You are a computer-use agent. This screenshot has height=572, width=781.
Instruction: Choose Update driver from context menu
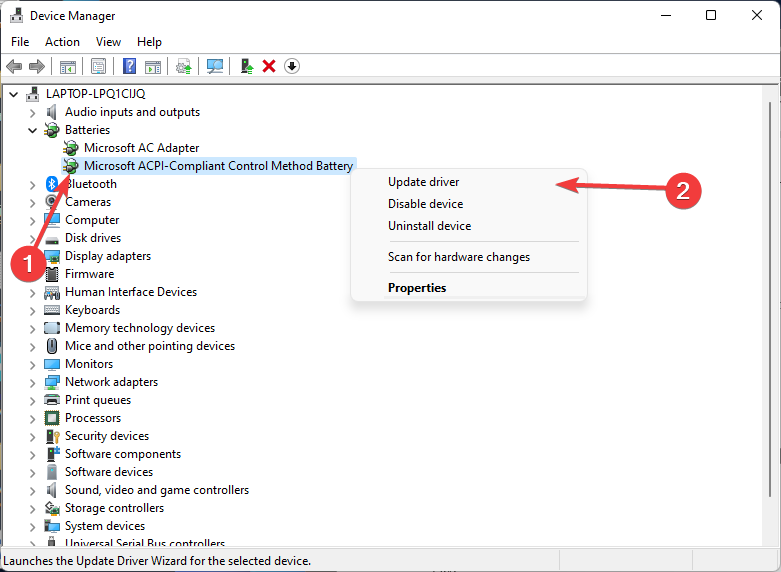[x=423, y=182]
